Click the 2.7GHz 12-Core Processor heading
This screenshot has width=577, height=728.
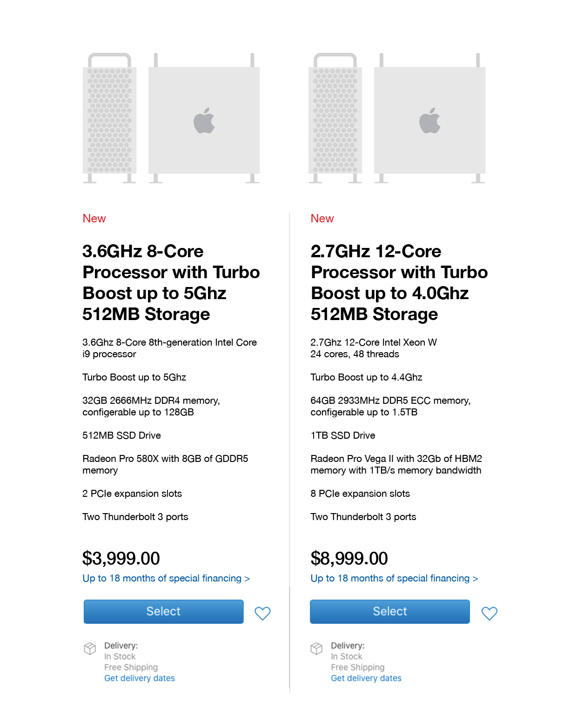[x=399, y=282]
